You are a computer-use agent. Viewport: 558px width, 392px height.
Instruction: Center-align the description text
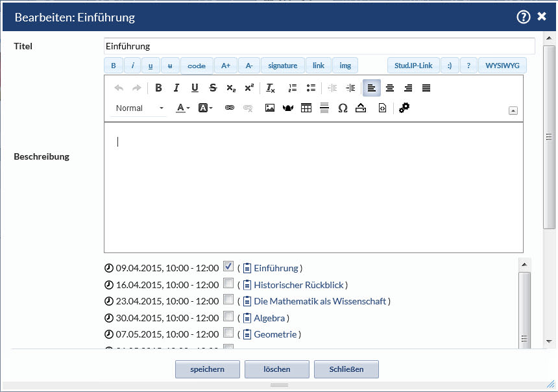click(x=390, y=88)
